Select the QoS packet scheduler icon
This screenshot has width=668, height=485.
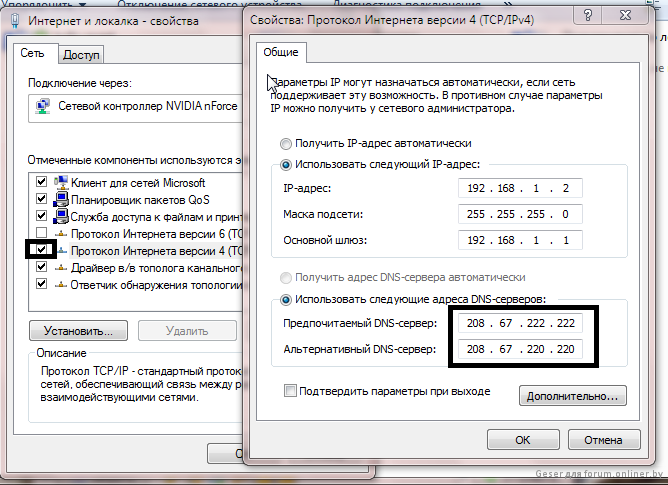[x=61, y=200]
